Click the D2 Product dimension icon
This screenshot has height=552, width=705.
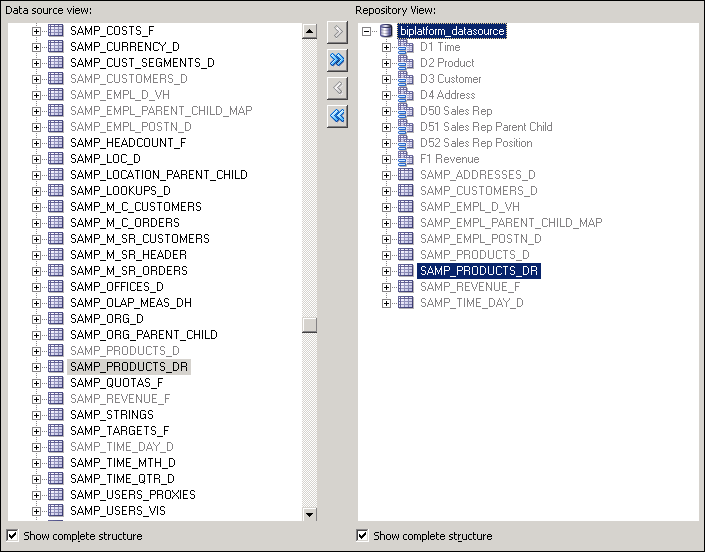406,63
